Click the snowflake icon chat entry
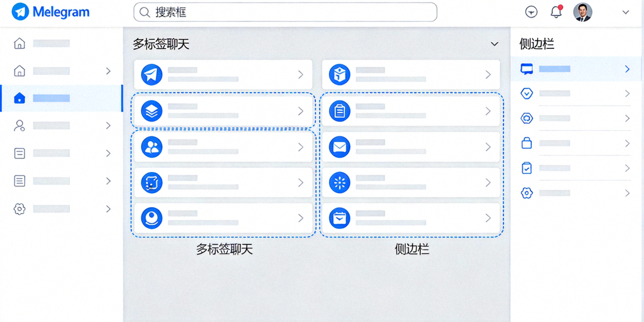 339,182
